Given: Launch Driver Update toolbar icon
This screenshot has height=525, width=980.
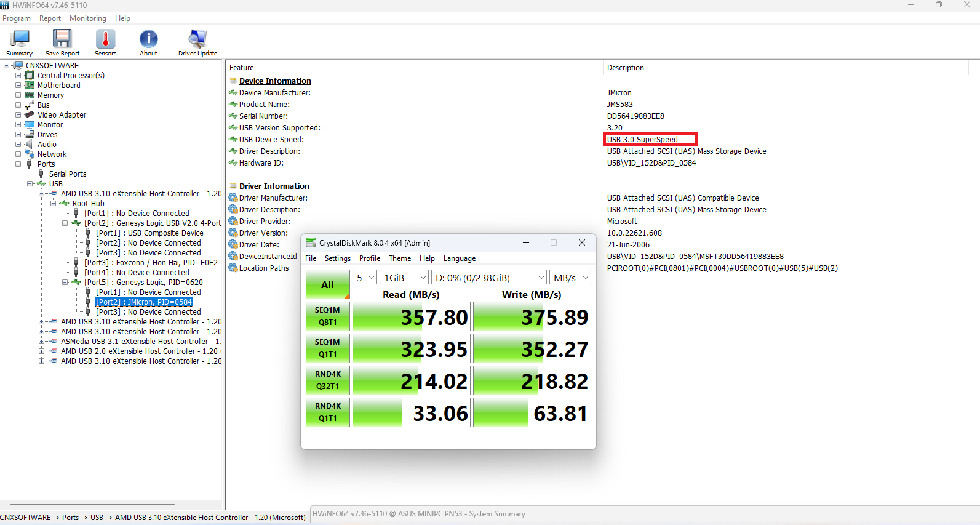Looking at the screenshot, I should 197,42.
